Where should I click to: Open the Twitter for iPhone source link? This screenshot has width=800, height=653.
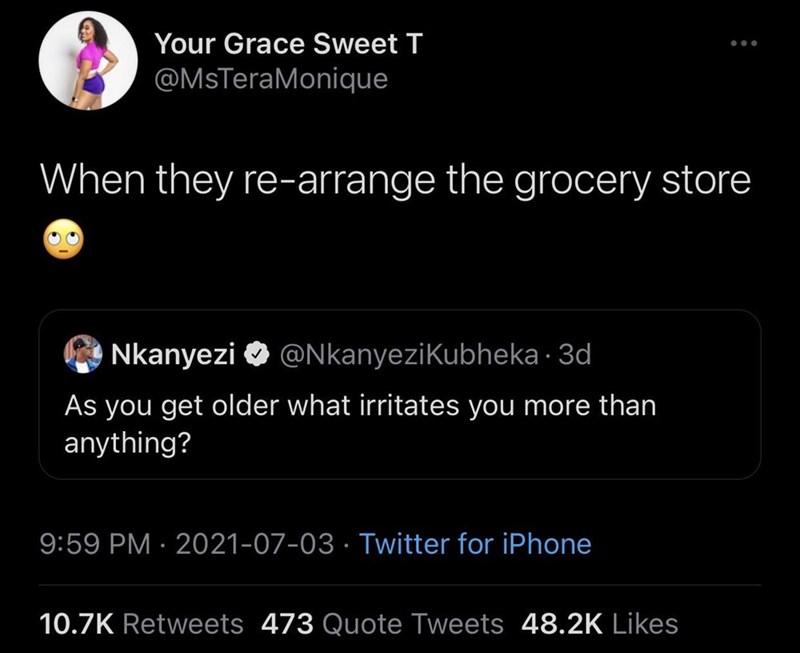(x=474, y=544)
